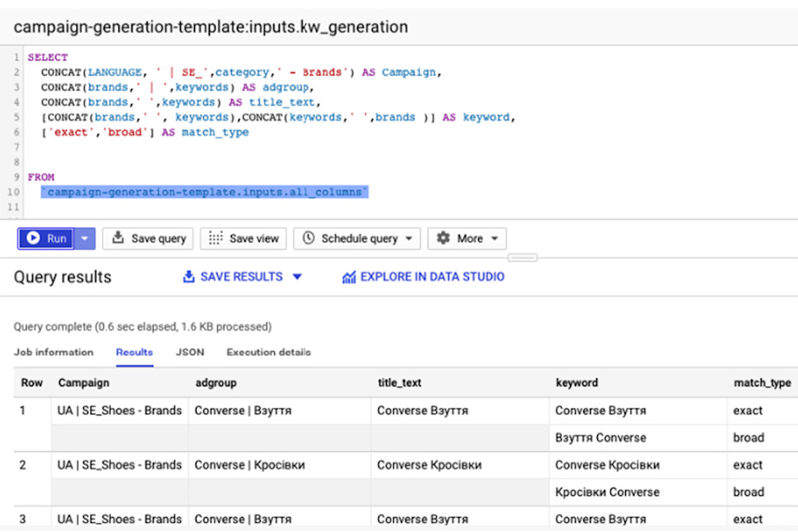Click the Explore in Data Studio chart icon
Viewport: 798px width, 532px height.
pos(349,277)
